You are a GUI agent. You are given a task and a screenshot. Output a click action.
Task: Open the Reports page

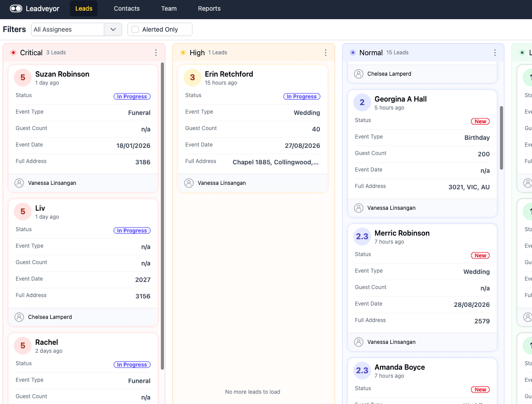(209, 8)
